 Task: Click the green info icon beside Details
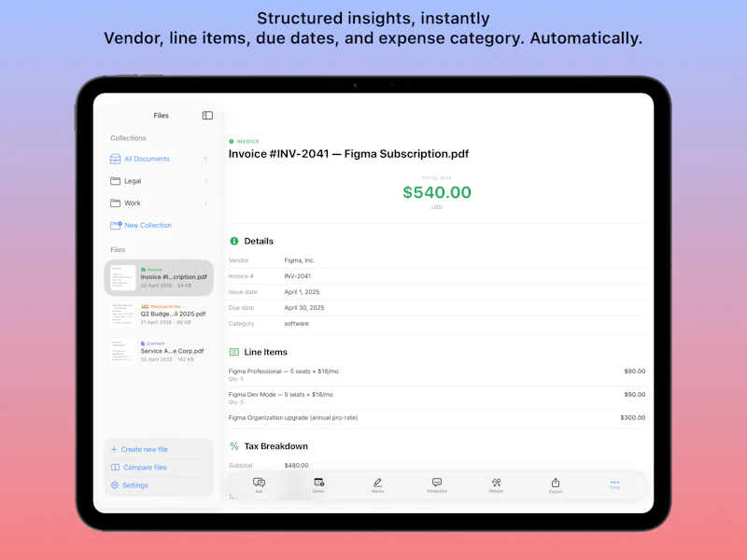(x=235, y=241)
